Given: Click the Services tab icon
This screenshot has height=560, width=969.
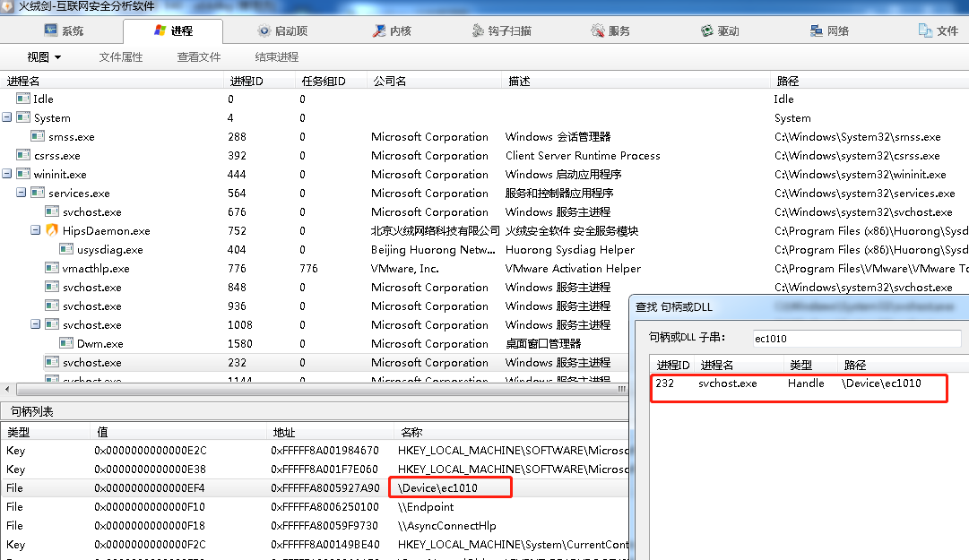Looking at the screenshot, I should coord(598,30).
